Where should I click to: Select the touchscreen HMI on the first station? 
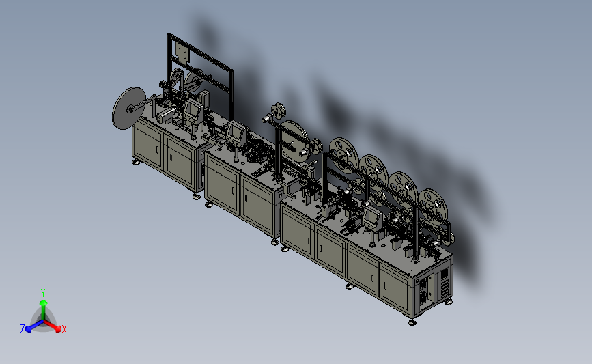click(193, 111)
